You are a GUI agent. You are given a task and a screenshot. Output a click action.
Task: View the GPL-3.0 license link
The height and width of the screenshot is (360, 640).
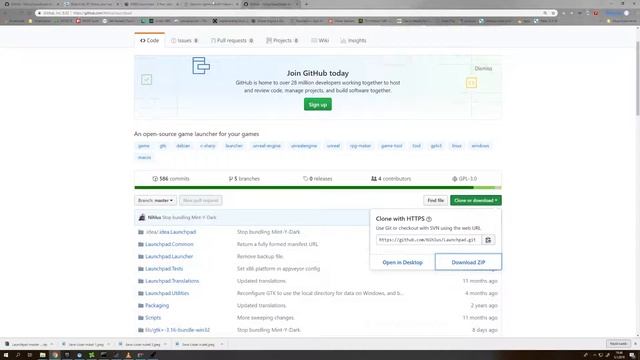point(464,179)
